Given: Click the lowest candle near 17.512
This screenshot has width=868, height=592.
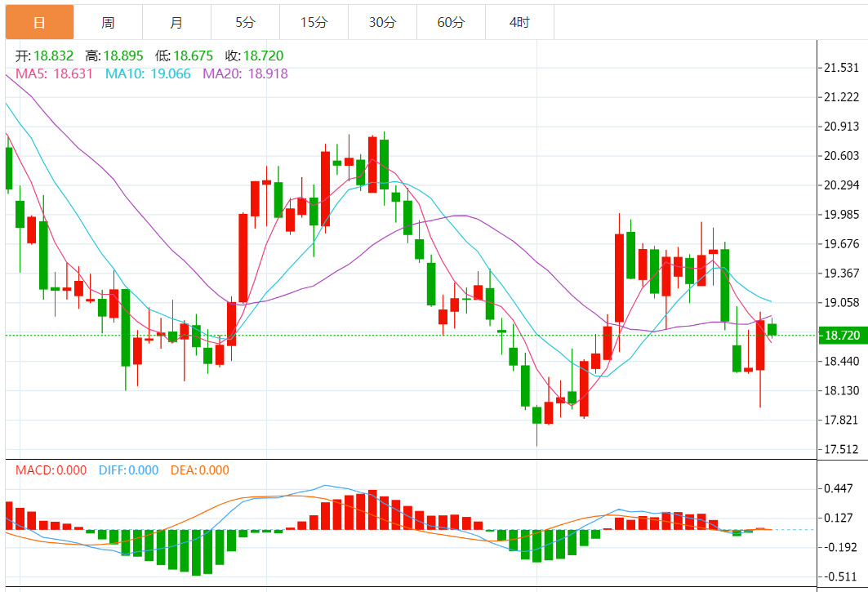Looking at the screenshot, I should pyautogui.click(x=537, y=416).
